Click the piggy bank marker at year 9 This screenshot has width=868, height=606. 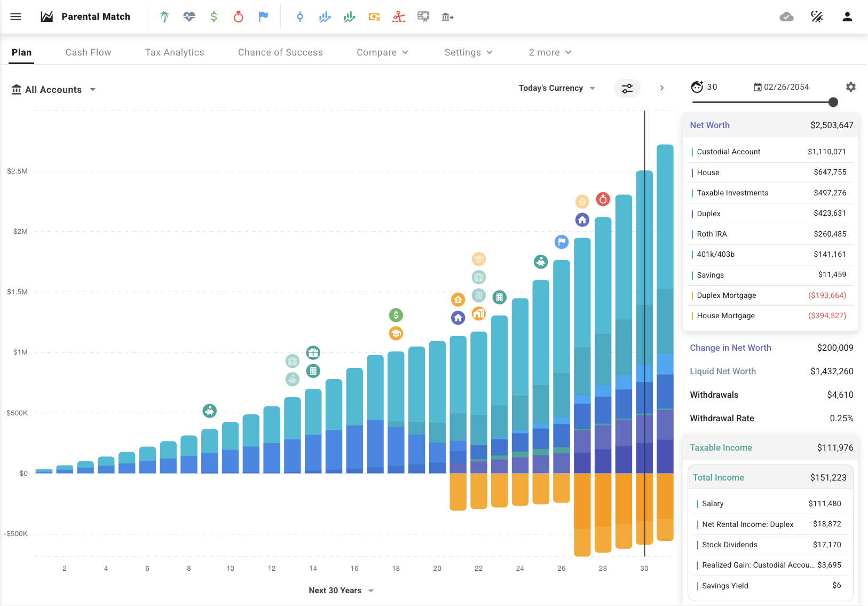(x=210, y=411)
